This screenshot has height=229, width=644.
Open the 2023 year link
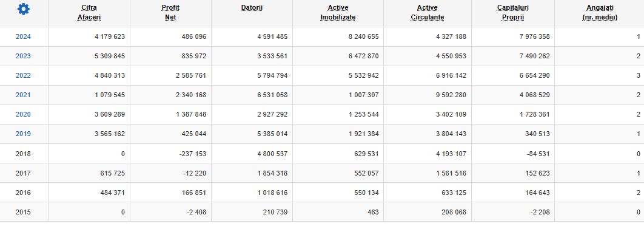click(x=23, y=56)
